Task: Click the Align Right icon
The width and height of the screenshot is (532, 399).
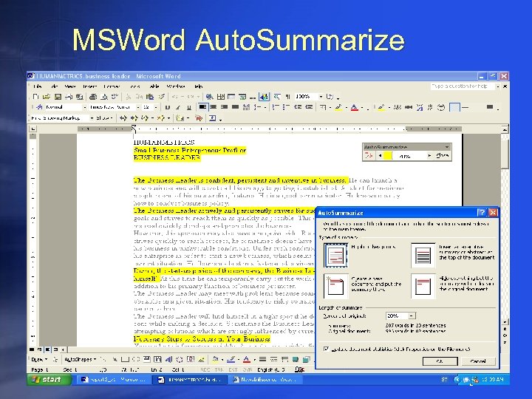Action: [x=225, y=107]
